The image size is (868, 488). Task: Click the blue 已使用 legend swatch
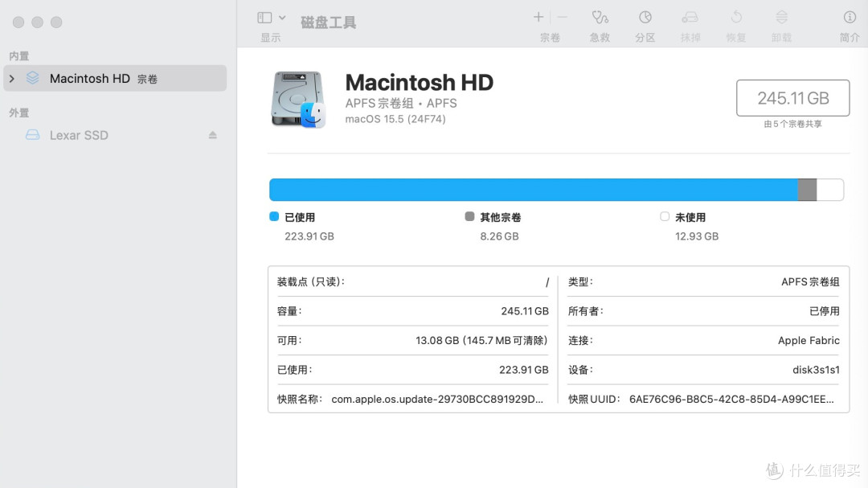pyautogui.click(x=274, y=216)
